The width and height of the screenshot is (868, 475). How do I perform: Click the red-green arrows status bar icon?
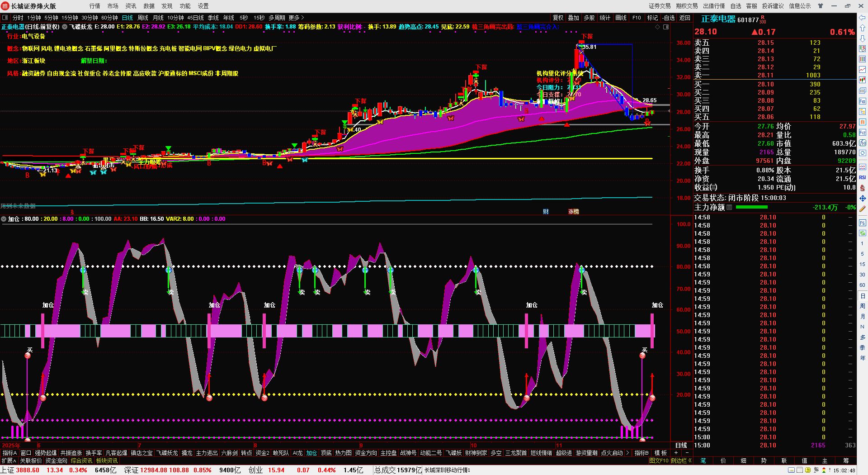point(824,470)
